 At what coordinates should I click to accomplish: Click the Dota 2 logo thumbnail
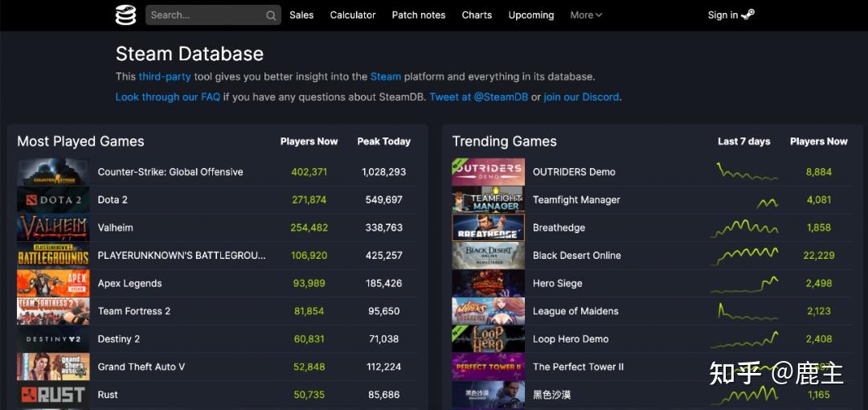[x=53, y=199]
